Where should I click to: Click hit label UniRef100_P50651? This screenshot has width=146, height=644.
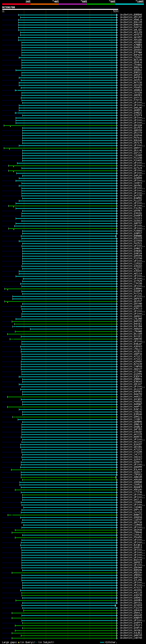131,88
